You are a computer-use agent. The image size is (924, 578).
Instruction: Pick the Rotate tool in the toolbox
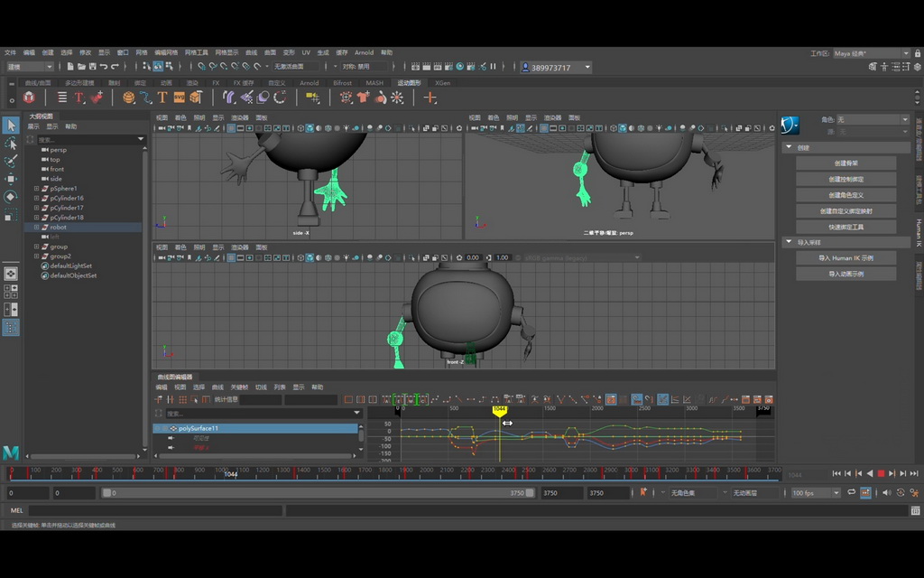pos(11,197)
